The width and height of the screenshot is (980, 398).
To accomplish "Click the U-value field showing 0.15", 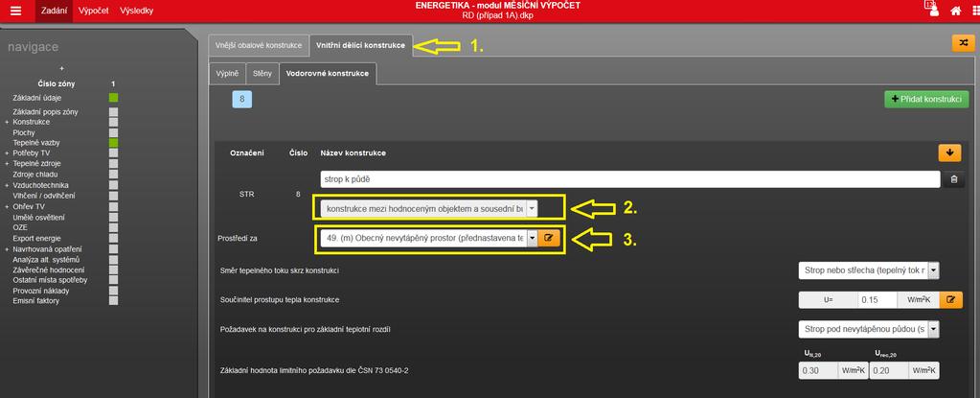I will pos(877,300).
